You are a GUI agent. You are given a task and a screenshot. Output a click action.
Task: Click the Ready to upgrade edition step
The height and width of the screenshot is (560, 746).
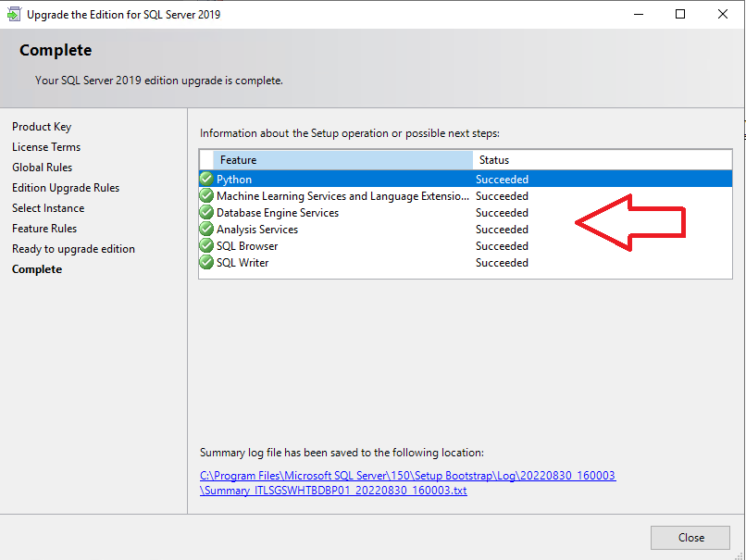pyautogui.click(x=73, y=249)
